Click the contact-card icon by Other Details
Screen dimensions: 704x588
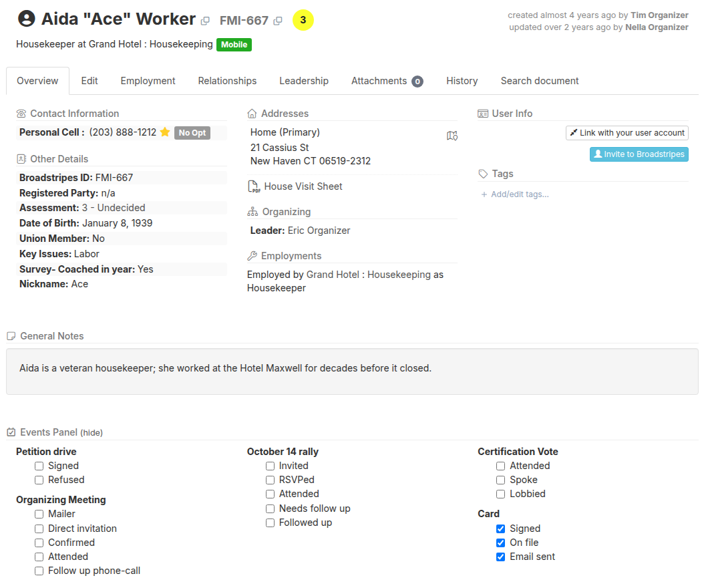[21, 159]
